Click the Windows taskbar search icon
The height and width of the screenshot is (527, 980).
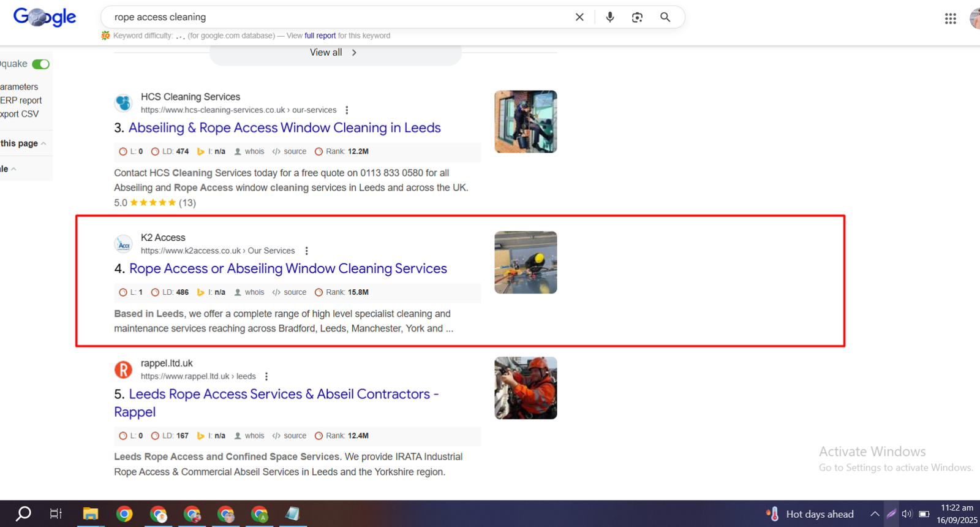(23, 514)
